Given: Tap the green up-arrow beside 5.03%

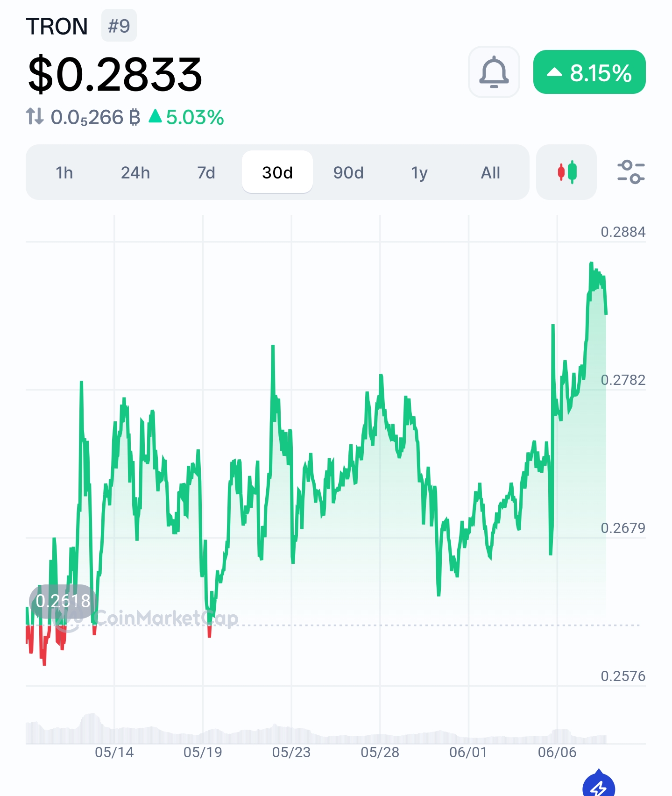Looking at the screenshot, I should (155, 116).
